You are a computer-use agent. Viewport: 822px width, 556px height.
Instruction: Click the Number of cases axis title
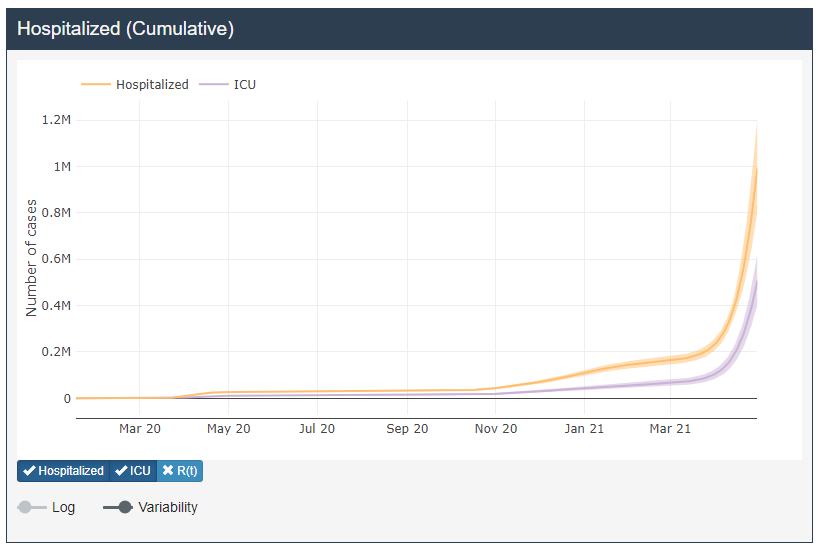coord(31,260)
